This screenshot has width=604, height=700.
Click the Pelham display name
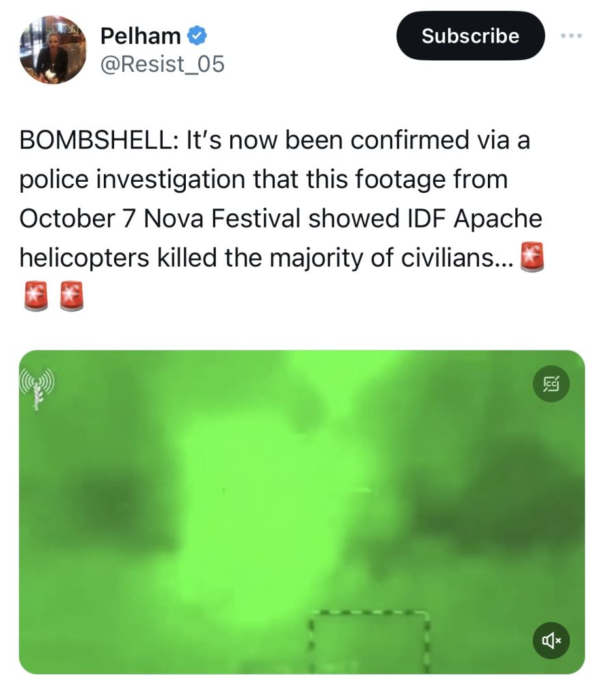(x=141, y=36)
